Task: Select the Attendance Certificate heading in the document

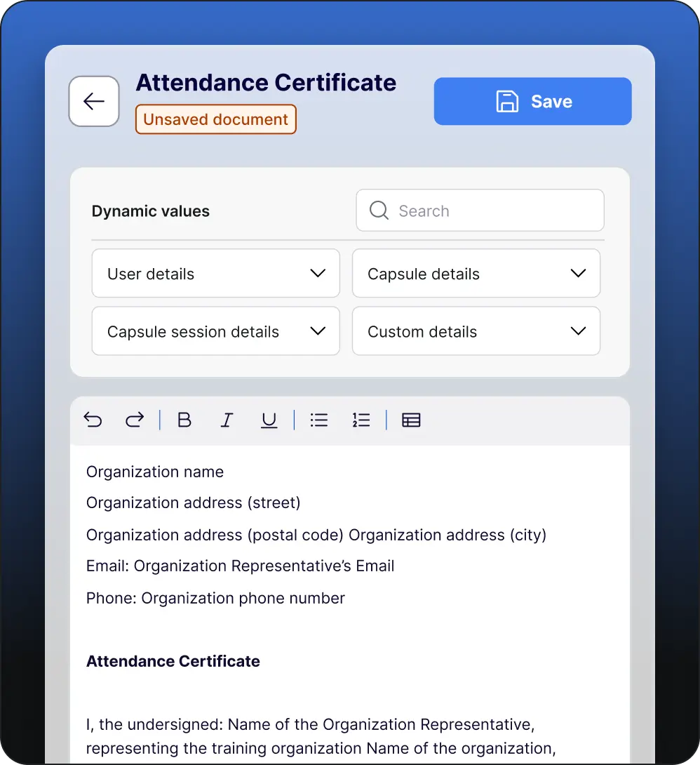Action: click(x=173, y=660)
